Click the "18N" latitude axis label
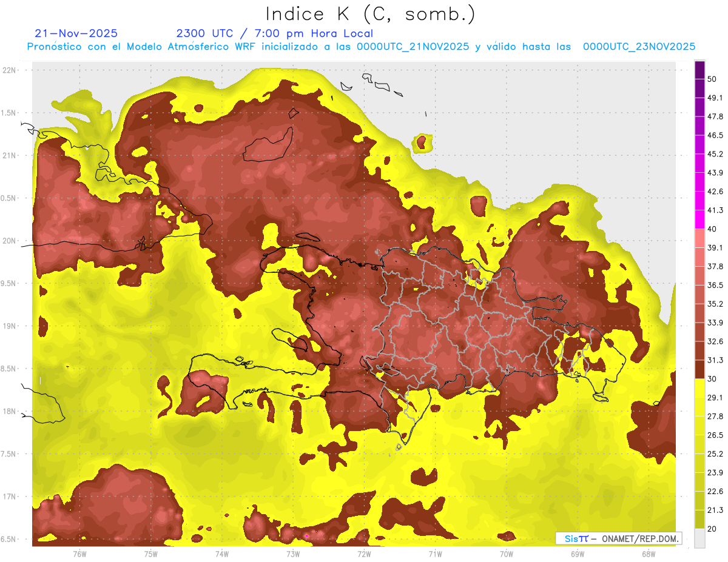This screenshot has height=562, width=728. click(x=10, y=411)
